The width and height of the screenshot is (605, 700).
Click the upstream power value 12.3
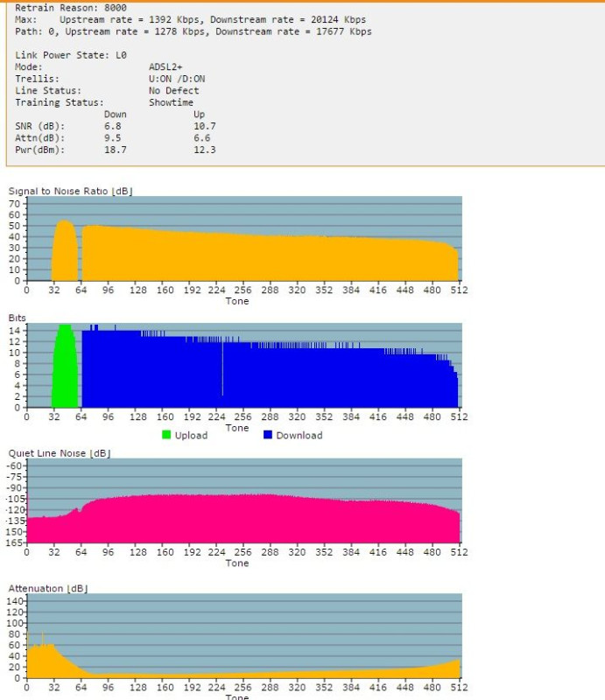tap(205, 150)
